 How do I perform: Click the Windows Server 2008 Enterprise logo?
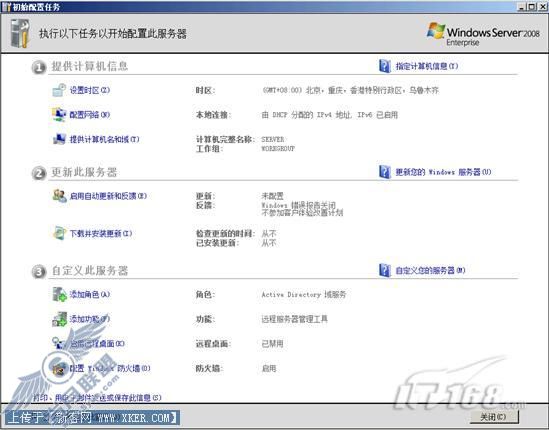tap(483, 34)
